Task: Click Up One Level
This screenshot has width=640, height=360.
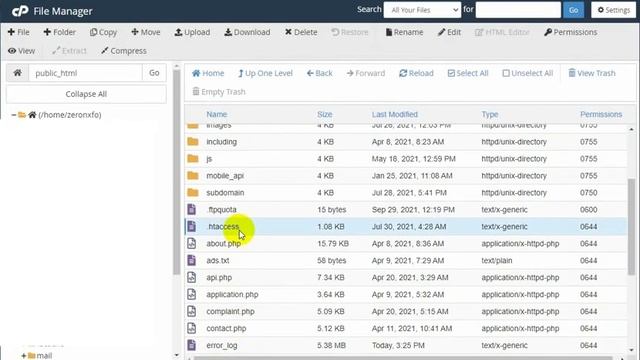Action: (x=265, y=73)
